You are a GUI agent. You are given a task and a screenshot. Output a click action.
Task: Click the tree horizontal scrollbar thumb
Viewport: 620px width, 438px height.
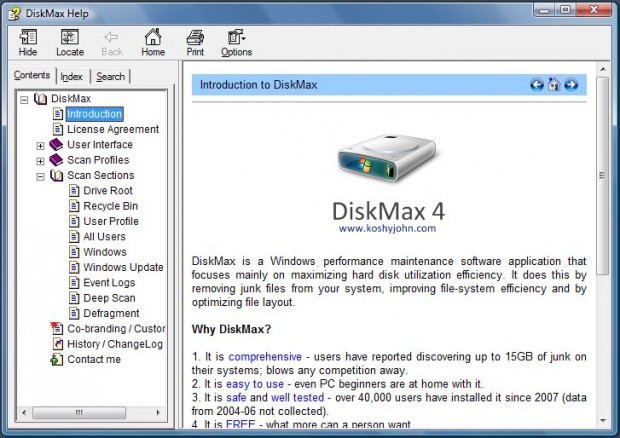[x=79, y=413]
